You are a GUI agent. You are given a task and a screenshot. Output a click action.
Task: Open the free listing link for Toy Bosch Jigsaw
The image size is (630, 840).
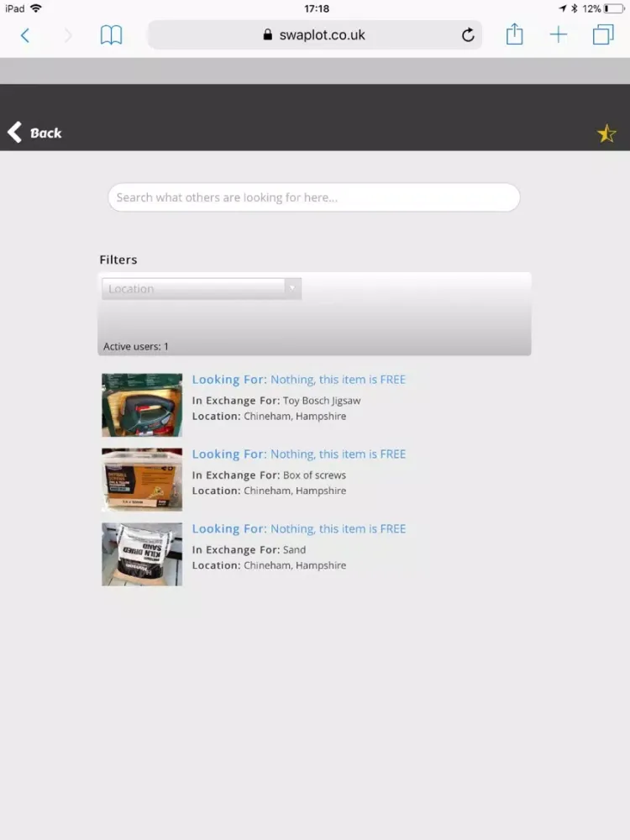(298, 380)
